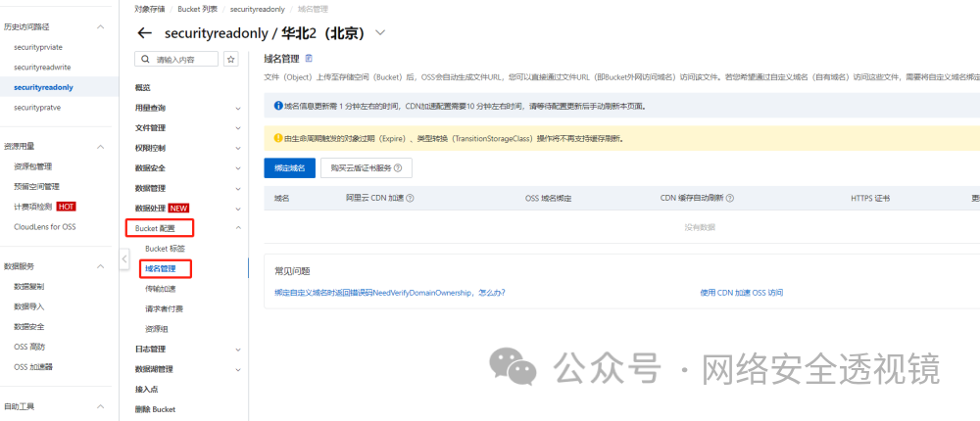Collapse the 数据服务 section
Screen dimensions: 980x421
pyautogui.click(x=100, y=266)
